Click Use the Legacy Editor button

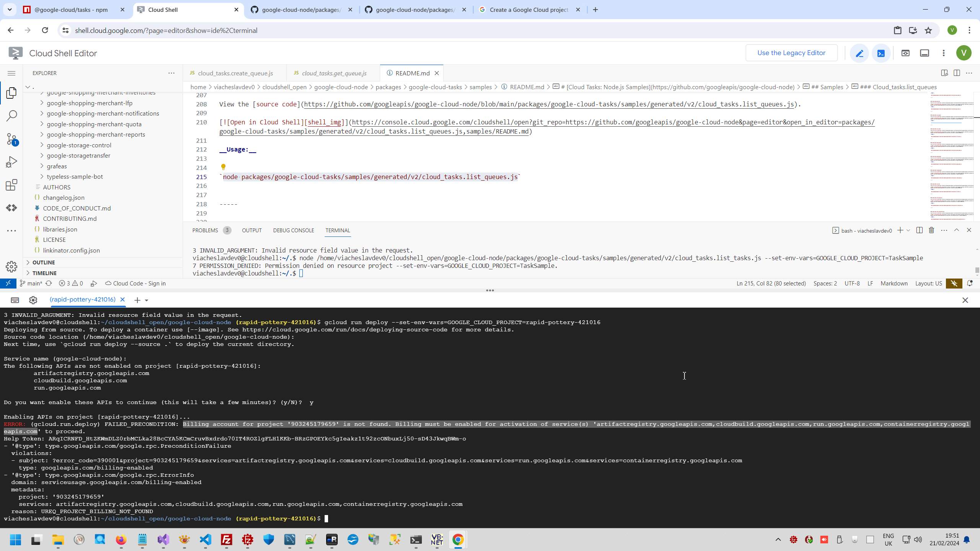(791, 53)
